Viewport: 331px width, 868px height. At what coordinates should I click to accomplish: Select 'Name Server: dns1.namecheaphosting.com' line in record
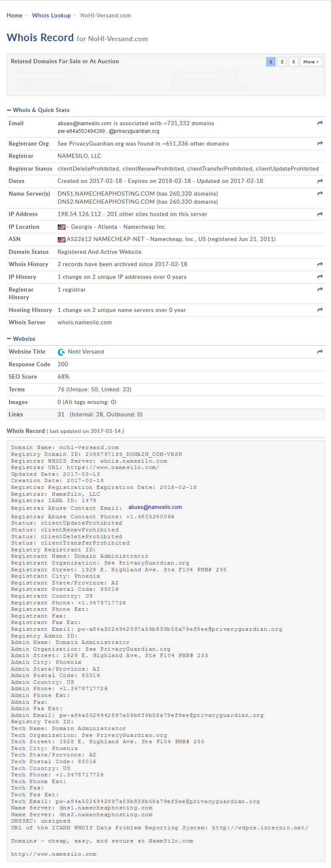coord(82,808)
